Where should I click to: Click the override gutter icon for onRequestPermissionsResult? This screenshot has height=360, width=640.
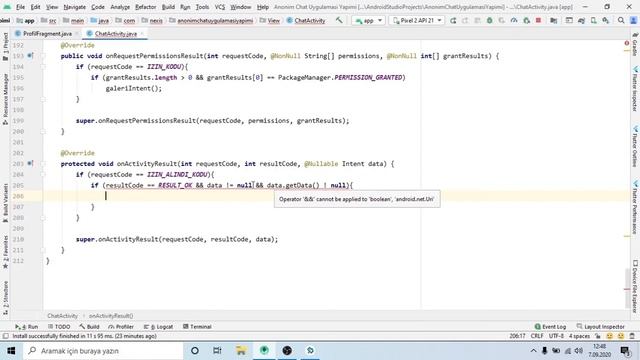coord(30,56)
